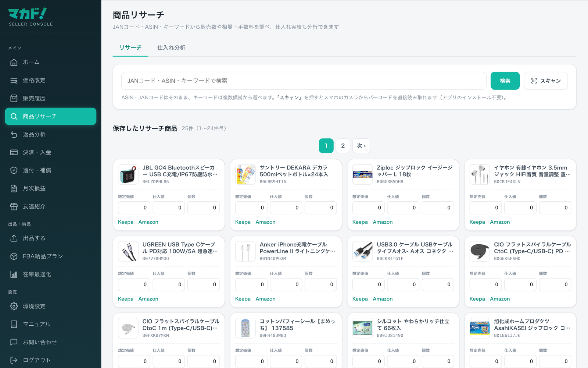The width and height of the screenshot is (588, 368).
Task: Click the 有線イヤホン product thumbnail
Action: tap(480, 174)
